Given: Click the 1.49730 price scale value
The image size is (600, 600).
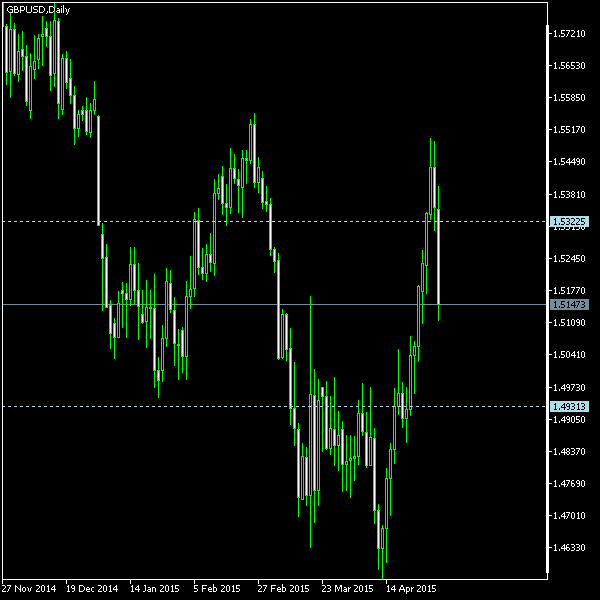Looking at the screenshot, I should pos(569,388).
